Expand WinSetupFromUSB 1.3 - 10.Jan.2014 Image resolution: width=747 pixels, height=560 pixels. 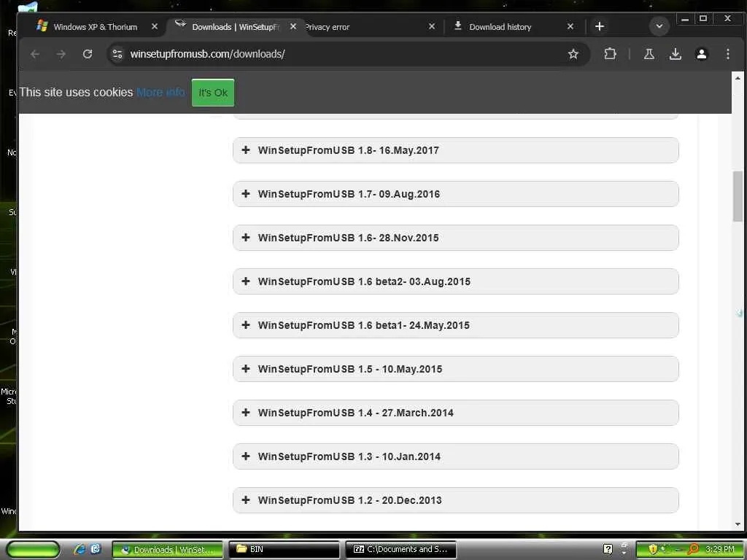pyautogui.click(x=455, y=456)
